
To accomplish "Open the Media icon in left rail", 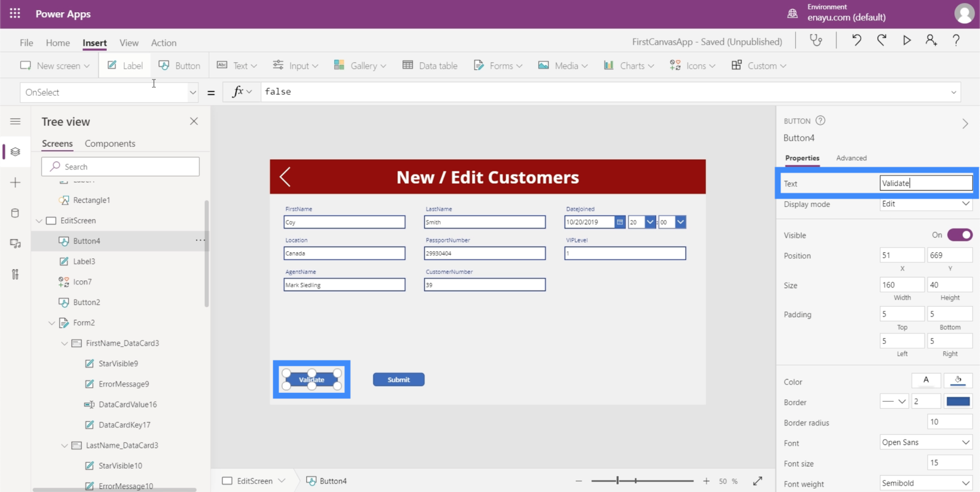I will pyautogui.click(x=15, y=244).
